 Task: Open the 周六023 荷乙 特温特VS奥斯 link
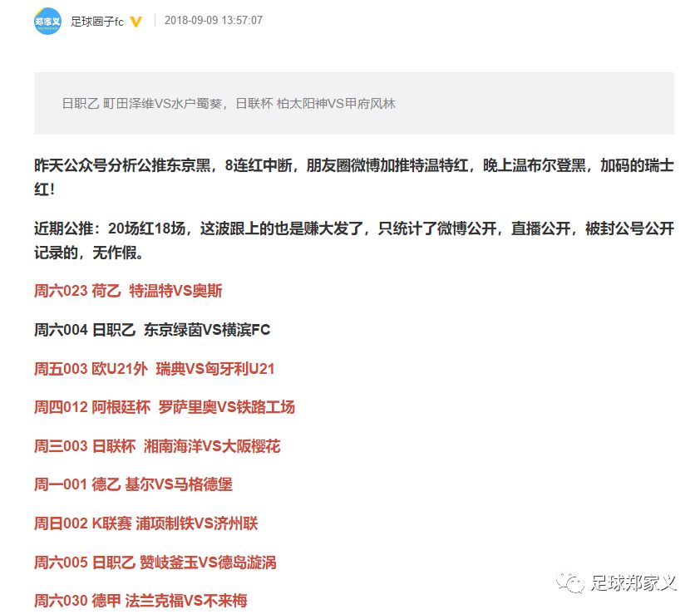(x=131, y=291)
